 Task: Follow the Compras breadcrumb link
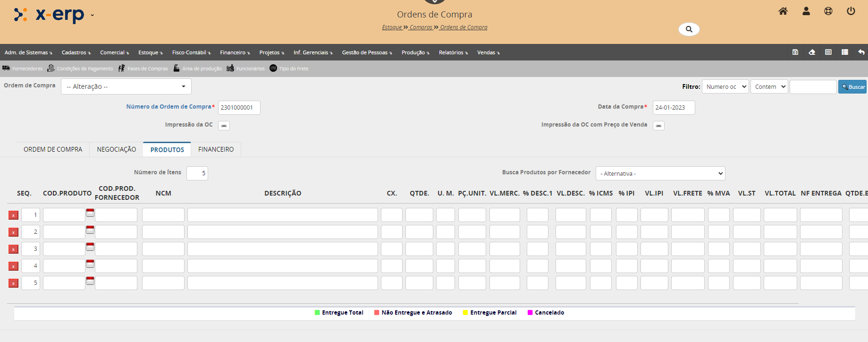(x=421, y=27)
